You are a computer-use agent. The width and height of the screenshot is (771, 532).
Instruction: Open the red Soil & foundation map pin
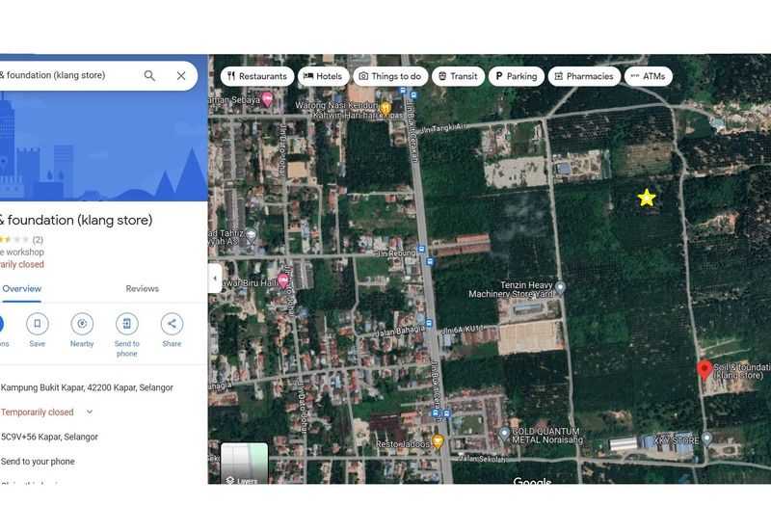pyautogui.click(x=705, y=371)
